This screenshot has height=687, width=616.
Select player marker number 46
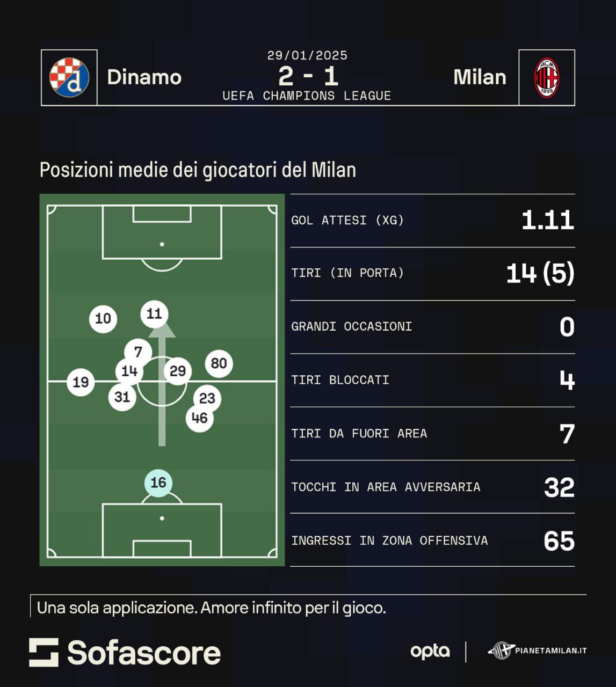tap(199, 418)
